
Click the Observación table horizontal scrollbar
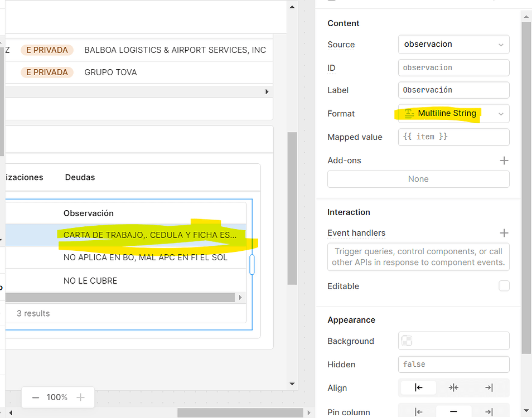(120, 297)
